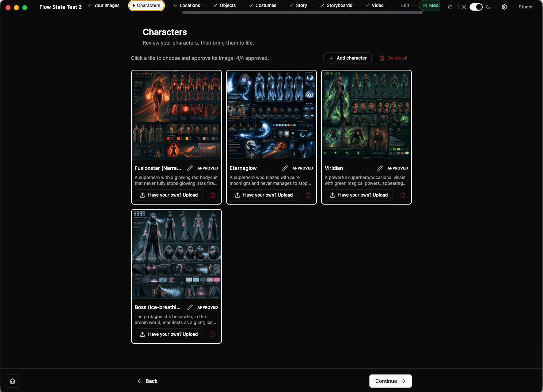Click the horizontal step-bar scrollbar

tap(302, 12)
